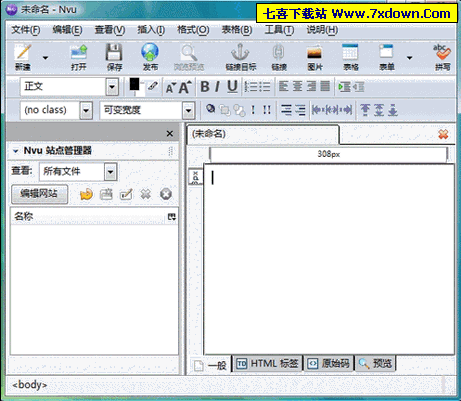Click the double exclamation strong emphasis icon
Viewport: 461px width, 401px height.
267,110
